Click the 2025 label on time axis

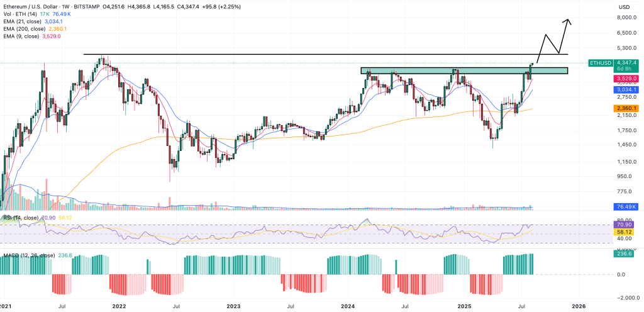[x=464, y=306]
